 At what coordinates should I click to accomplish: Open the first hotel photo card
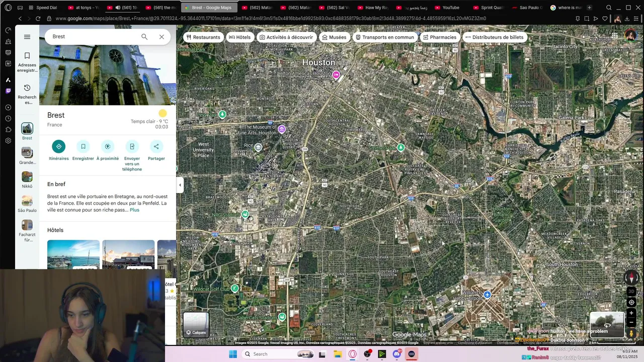(x=73, y=254)
